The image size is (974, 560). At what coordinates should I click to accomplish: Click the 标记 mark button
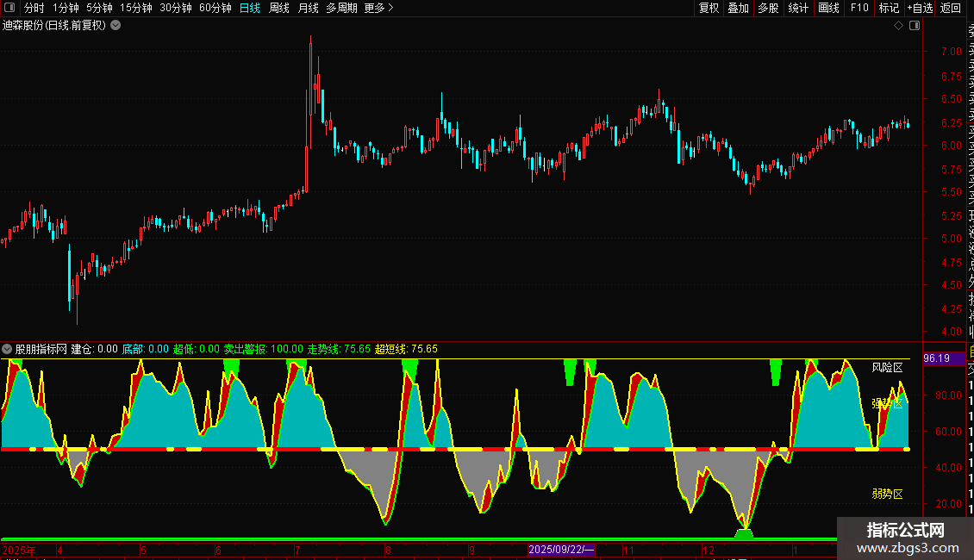click(889, 8)
